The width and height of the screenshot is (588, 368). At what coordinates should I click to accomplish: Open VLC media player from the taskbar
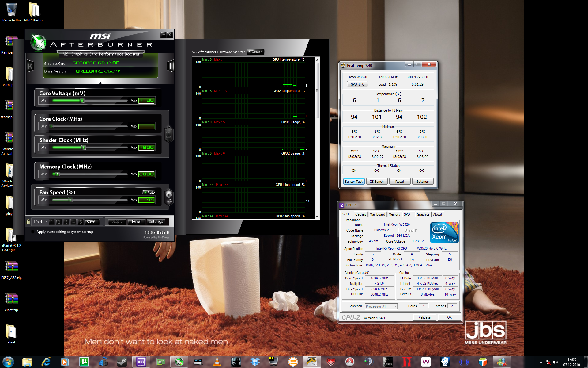coord(217,362)
